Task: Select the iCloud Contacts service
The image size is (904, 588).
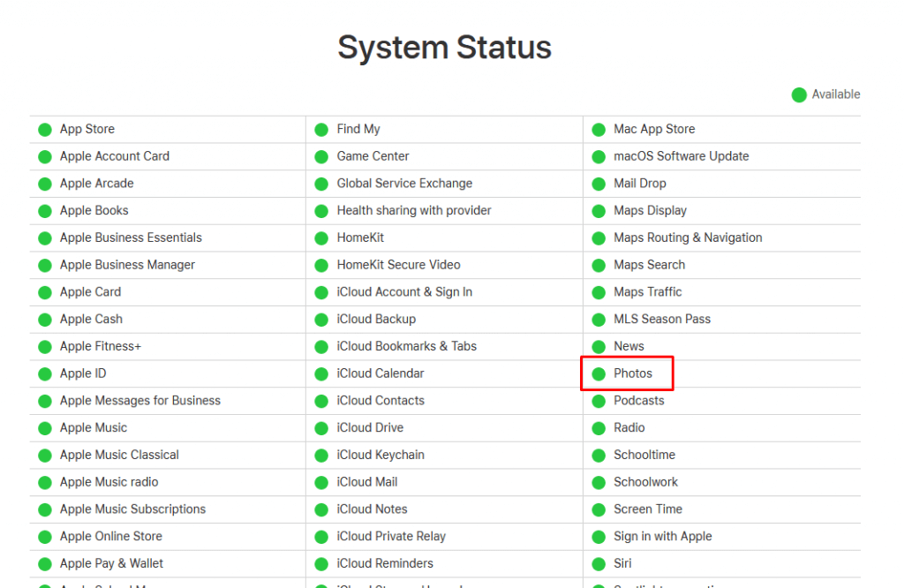Action: (380, 400)
